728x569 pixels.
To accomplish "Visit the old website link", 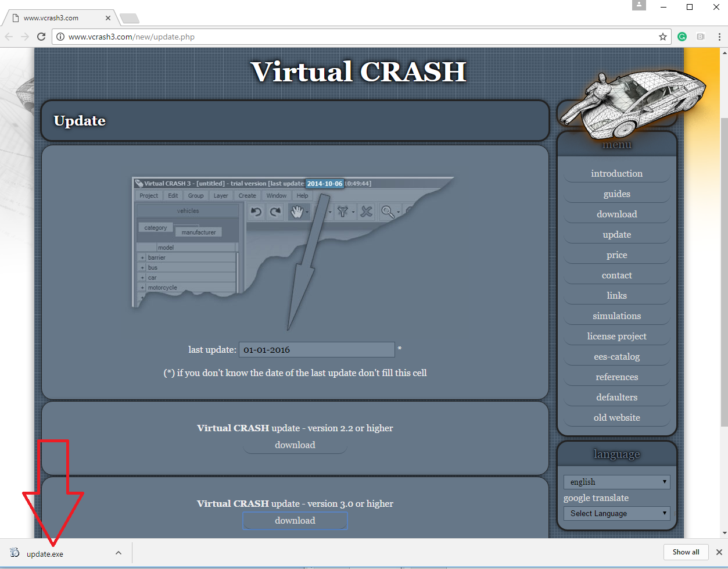I will coord(617,417).
